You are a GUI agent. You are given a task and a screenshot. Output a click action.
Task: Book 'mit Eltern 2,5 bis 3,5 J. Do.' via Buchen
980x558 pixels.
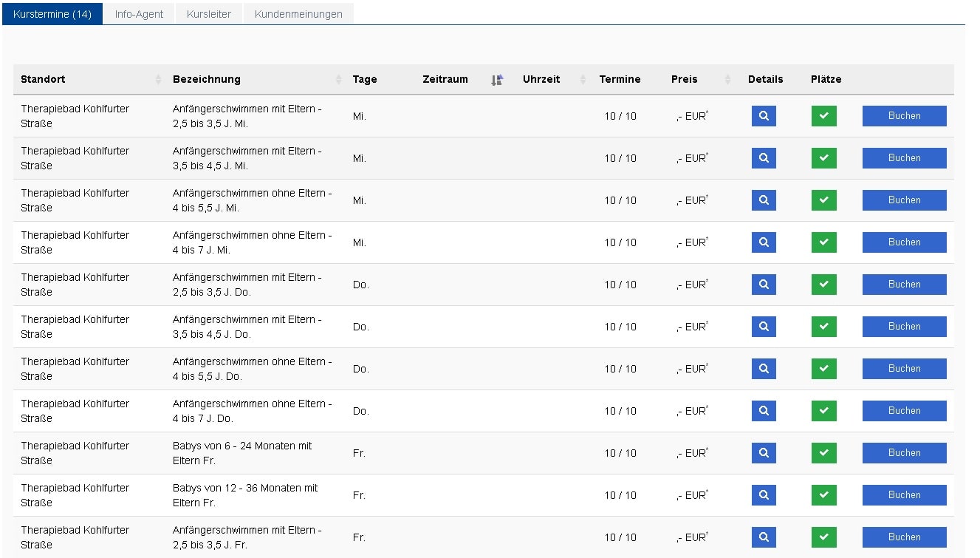(x=904, y=285)
